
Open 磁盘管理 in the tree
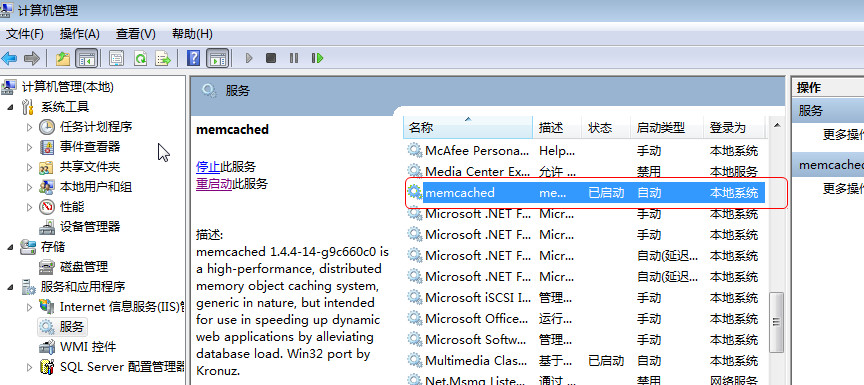[x=83, y=267]
